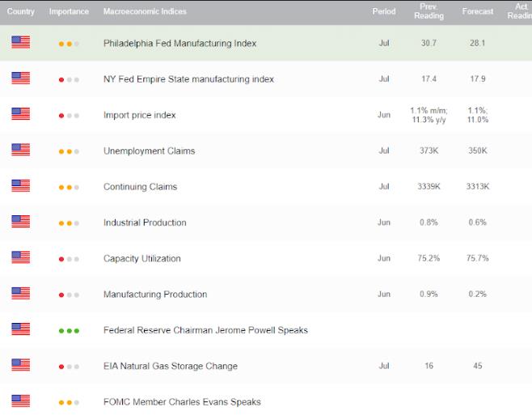Select Capacity Utilization forecast 75.7%

click(x=478, y=258)
